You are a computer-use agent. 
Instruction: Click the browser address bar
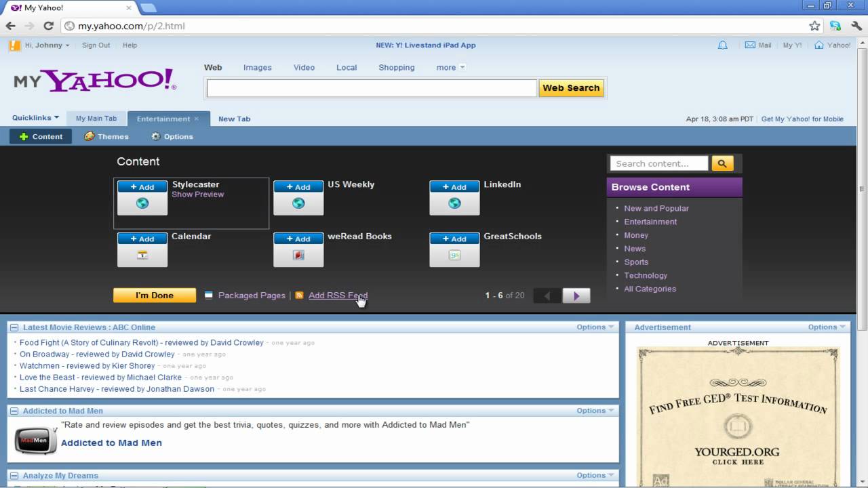click(434, 26)
